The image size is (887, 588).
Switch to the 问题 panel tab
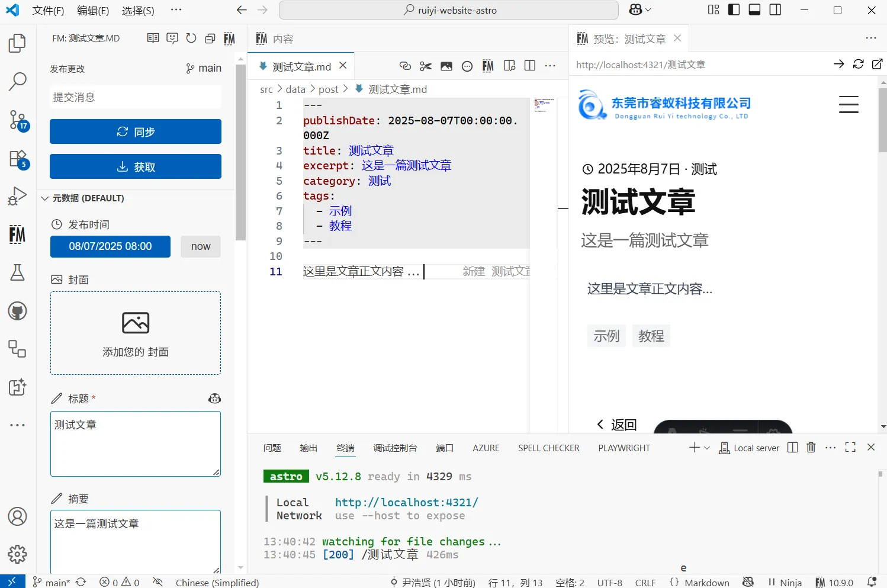click(x=272, y=448)
